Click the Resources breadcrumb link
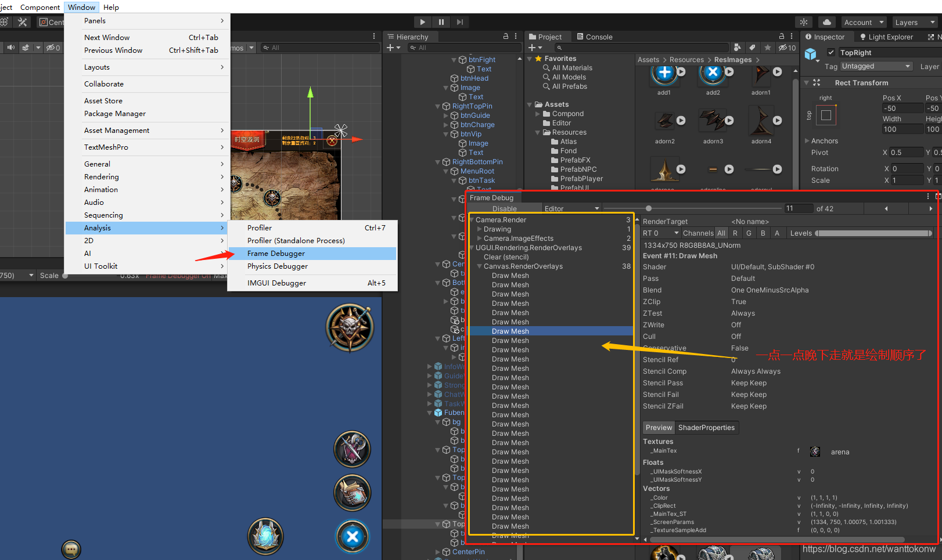The height and width of the screenshot is (560, 942). point(686,60)
